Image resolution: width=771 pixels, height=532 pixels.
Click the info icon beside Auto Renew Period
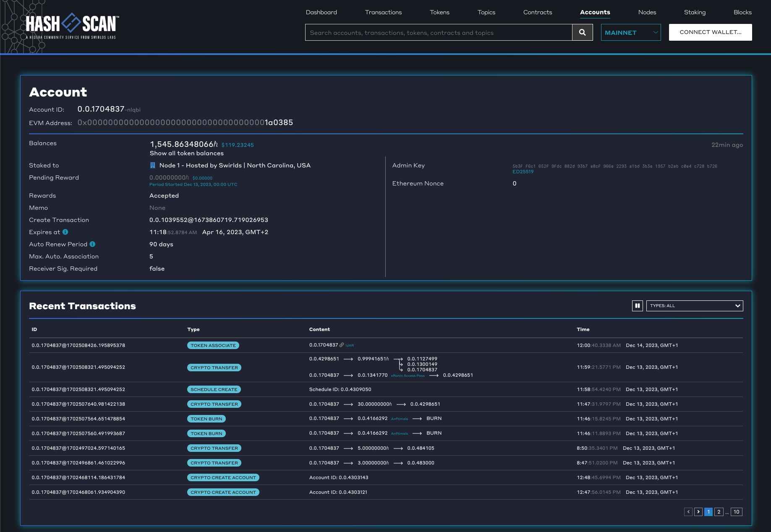coord(92,244)
